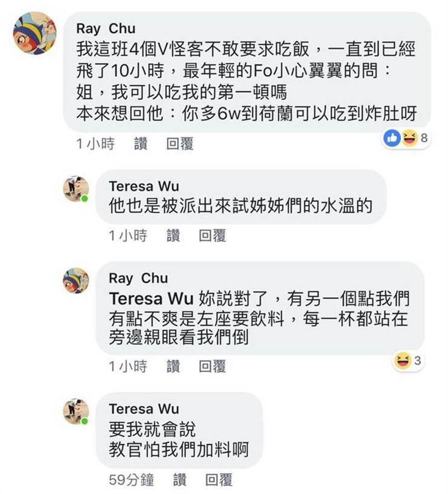
Task: Like the 59分鐘 comment with 讚
Action: (180, 480)
